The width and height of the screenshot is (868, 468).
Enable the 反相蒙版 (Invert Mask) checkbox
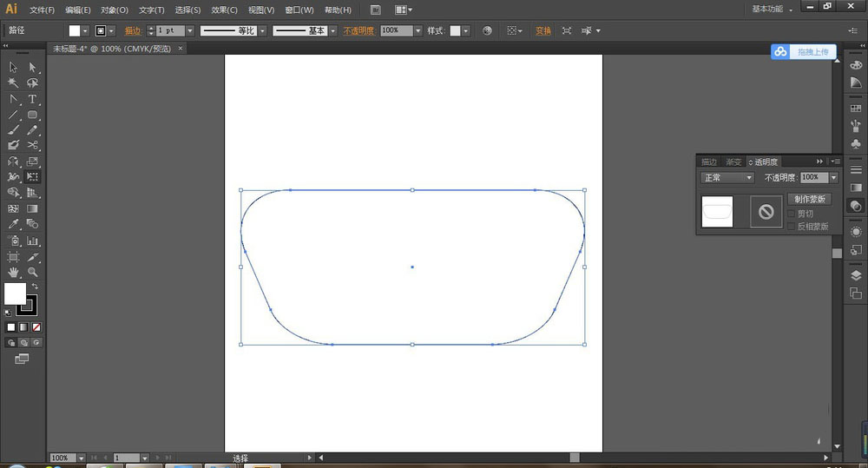pos(791,227)
